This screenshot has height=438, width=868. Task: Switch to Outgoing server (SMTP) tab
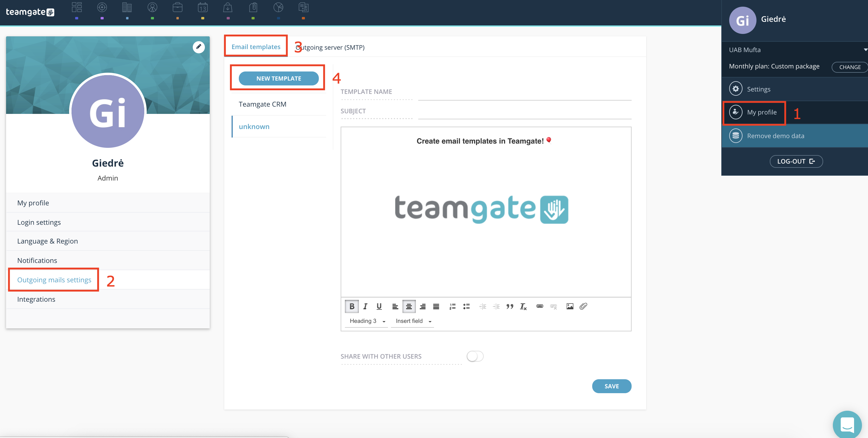(330, 48)
